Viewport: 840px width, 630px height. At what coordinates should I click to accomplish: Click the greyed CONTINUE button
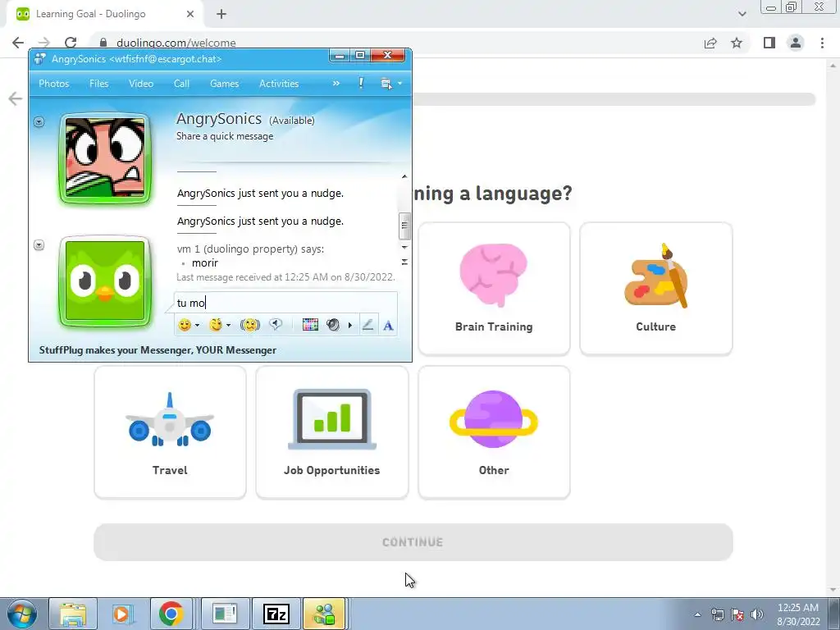pos(413,542)
